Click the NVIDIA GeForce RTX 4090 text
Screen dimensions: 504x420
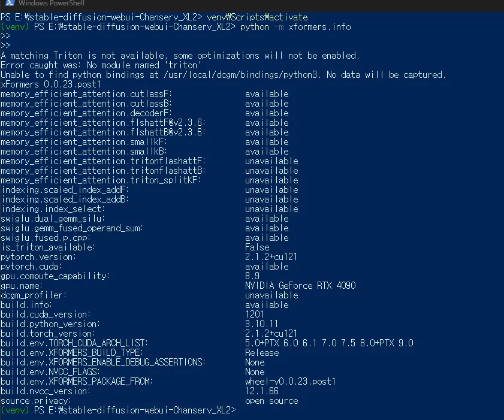[x=300, y=285]
